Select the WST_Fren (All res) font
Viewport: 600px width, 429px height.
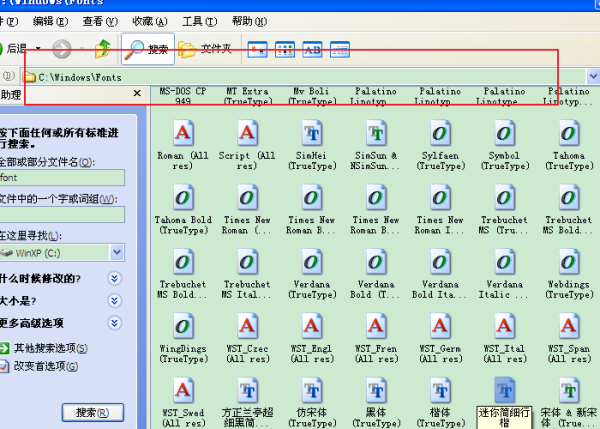(376, 338)
